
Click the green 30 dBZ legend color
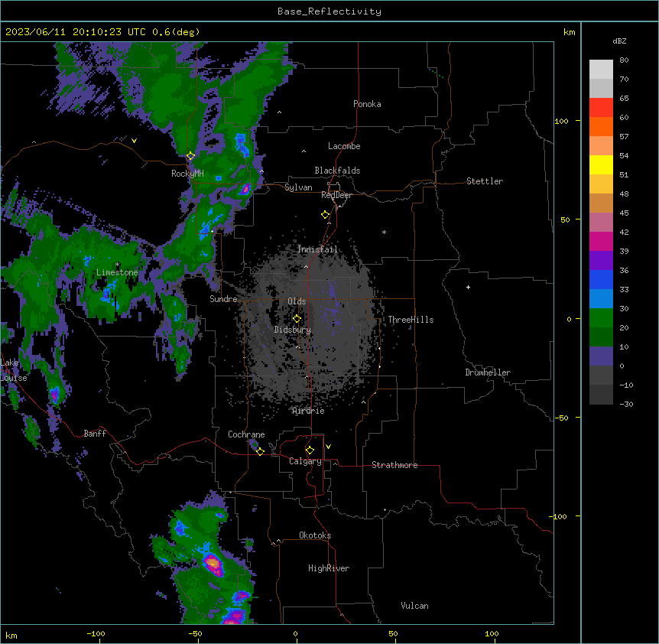click(601, 318)
